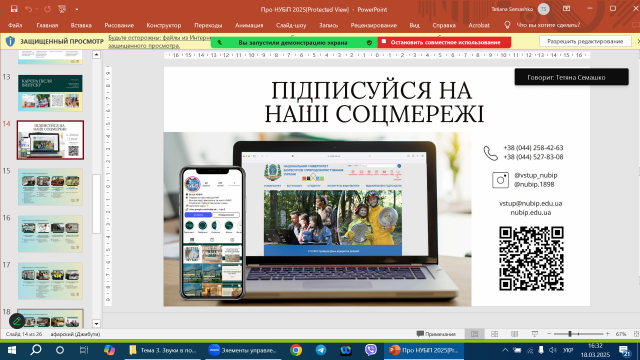The image size is (640, 360).
Task: Open quick access toolbar customize dropdown
Action: (77, 9)
